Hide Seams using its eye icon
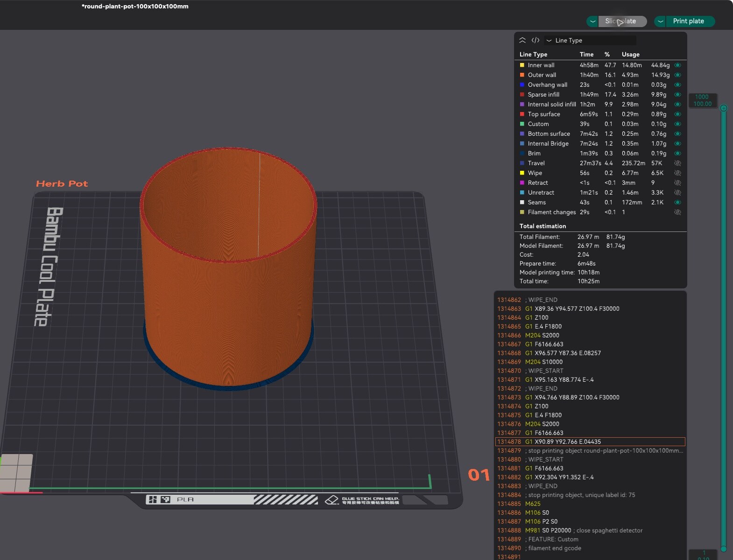 pos(677,203)
